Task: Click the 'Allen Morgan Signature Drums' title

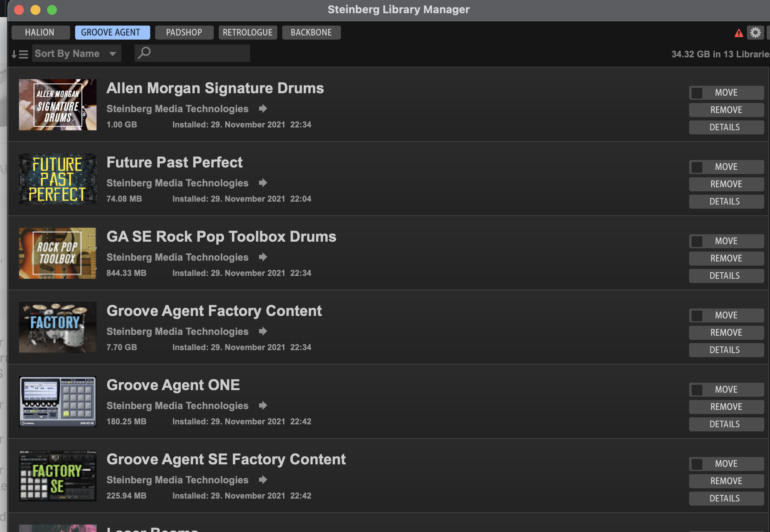Action: (215, 88)
